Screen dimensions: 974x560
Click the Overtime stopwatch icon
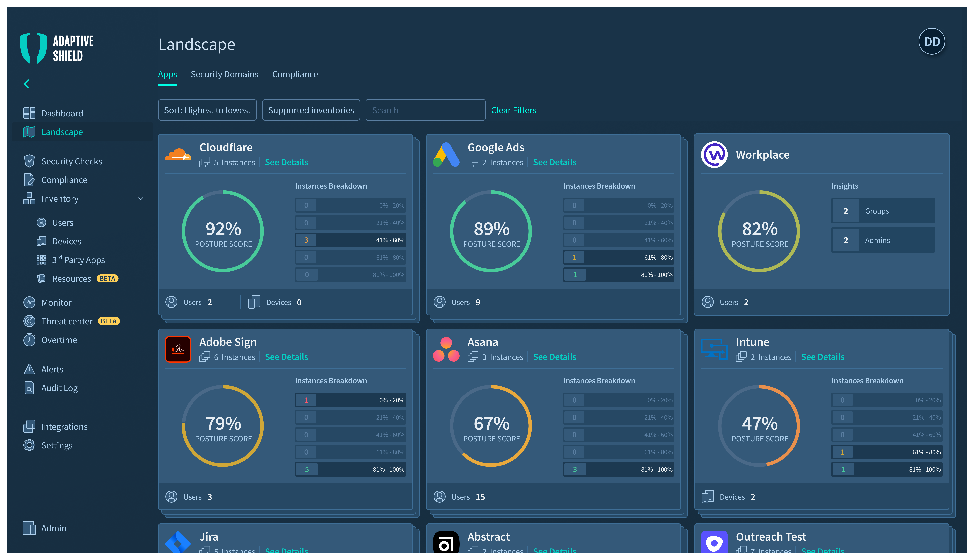pyautogui.click(x=29, y=340)
